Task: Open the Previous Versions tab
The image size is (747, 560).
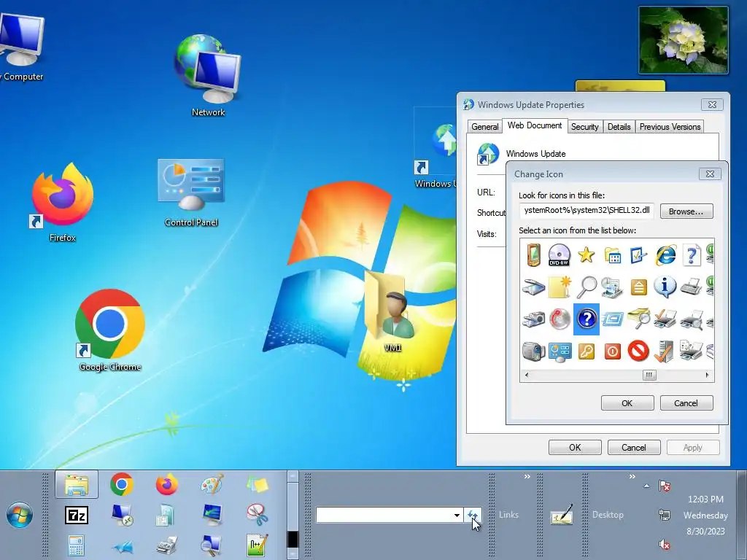Action: pos(670,127)
